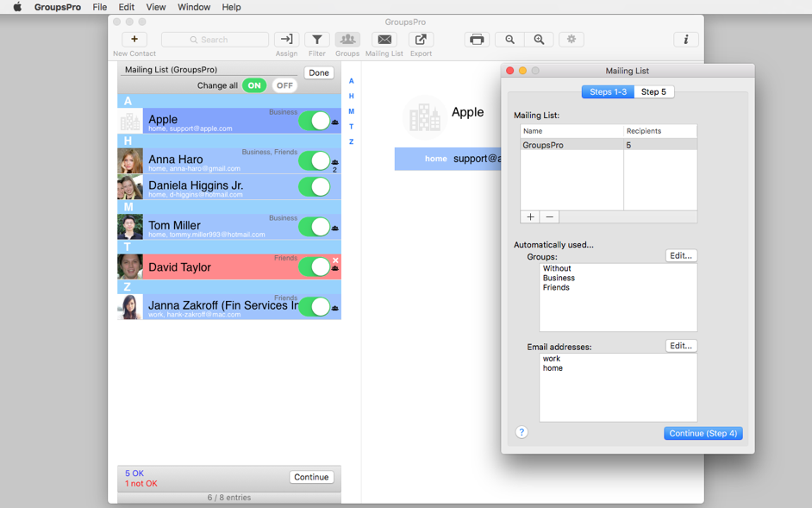Open the Help menu
Screen dimensions: 812x508
click(231, 7)
